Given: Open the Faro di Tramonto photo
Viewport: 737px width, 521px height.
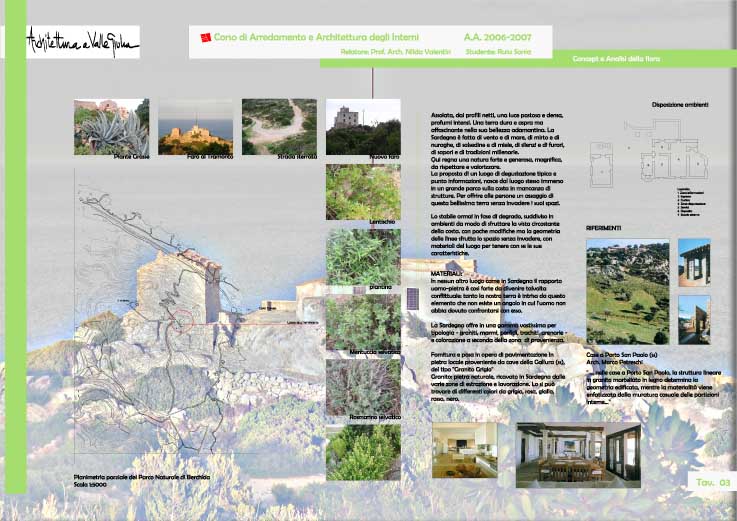Looking at the screenshot, I should tap(195, 127).
